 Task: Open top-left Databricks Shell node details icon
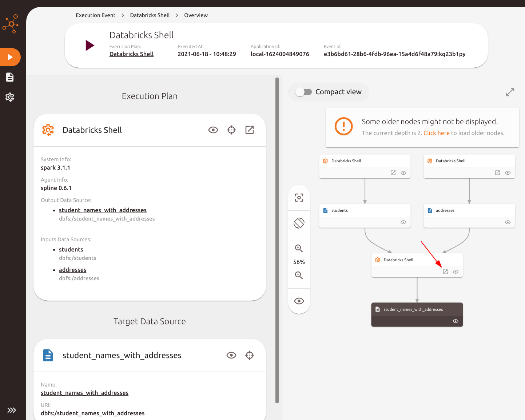[393, 173]
